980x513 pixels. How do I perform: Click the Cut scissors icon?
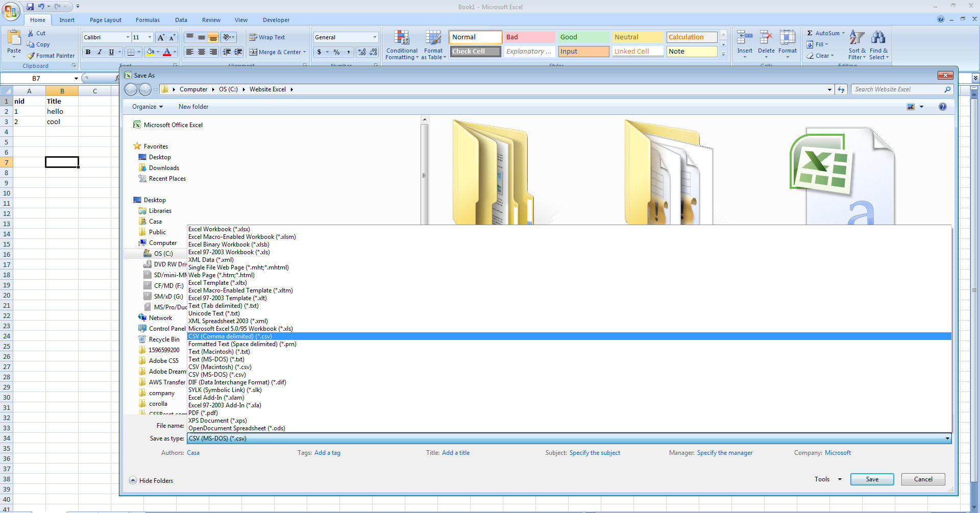coord(31,33)
